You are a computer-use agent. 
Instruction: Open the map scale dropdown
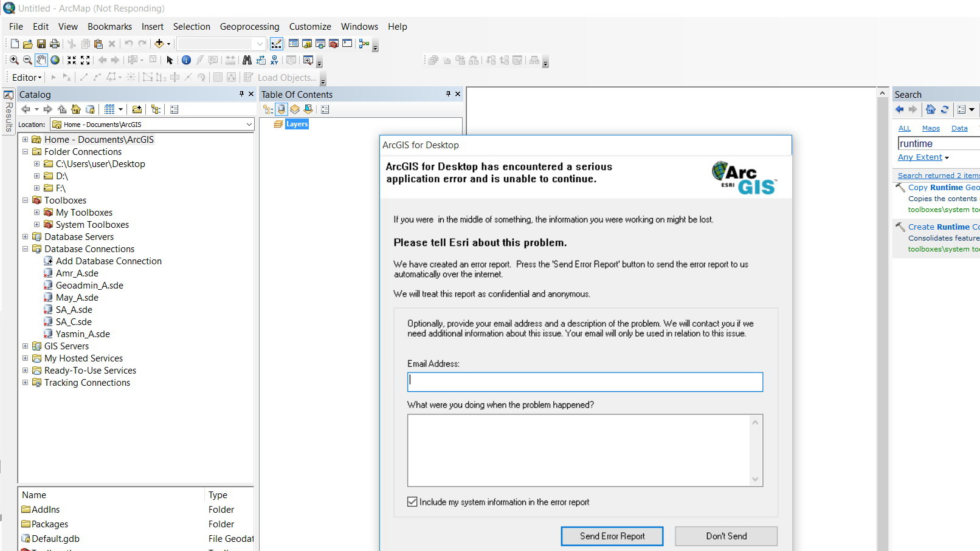coord(260,44)
